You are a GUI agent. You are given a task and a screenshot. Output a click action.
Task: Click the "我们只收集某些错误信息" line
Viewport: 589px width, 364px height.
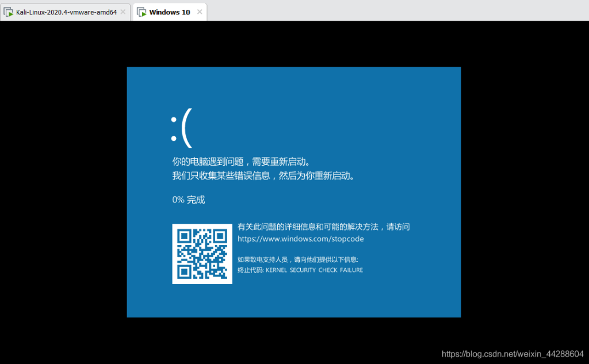click(x=263, y=175)
